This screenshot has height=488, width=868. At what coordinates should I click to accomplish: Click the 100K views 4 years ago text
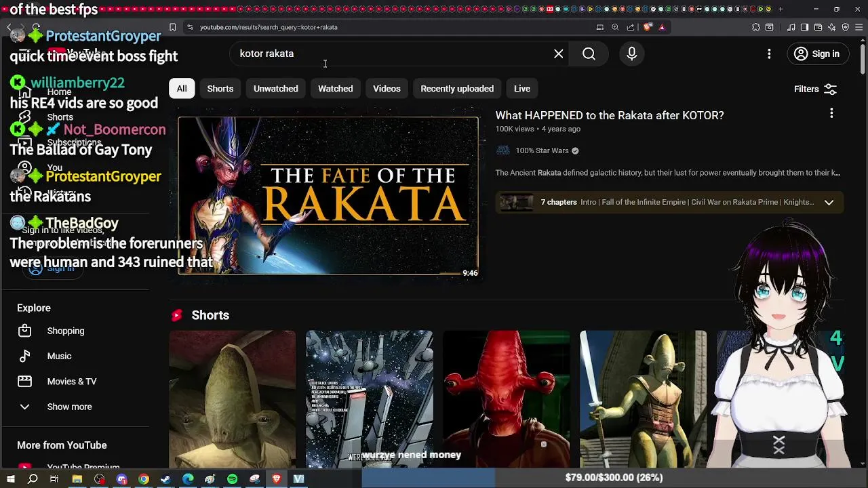[538, 129]
